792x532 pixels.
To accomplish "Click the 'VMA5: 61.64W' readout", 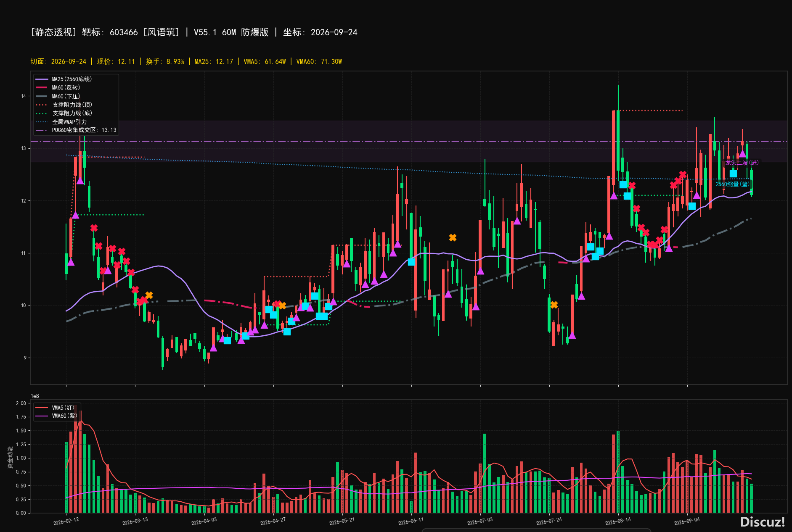I will (x=265, y=61).
